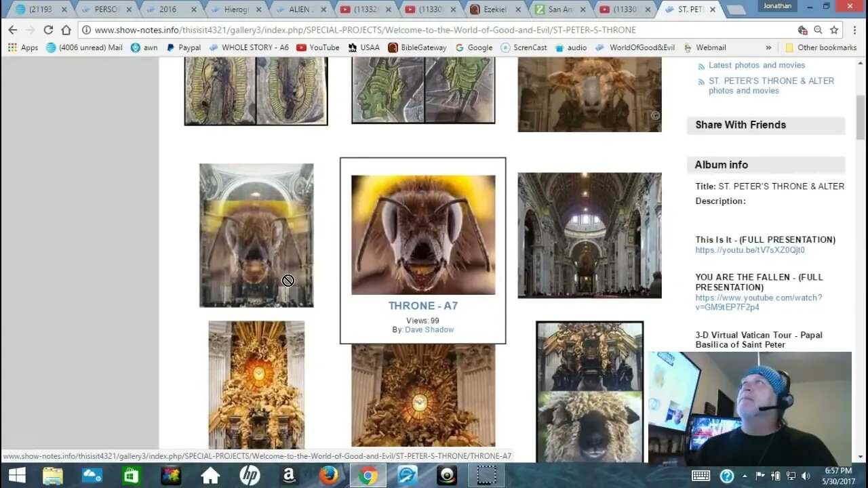Open the youtu.be This Is It link
The image size is (868, 488).
[x=750, y=250]
